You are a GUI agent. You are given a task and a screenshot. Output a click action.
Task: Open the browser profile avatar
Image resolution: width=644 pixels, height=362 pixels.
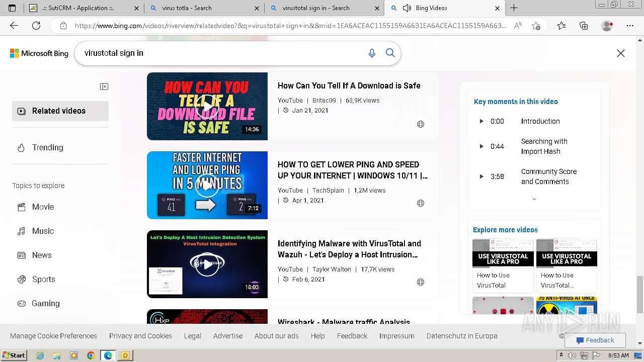coord(607,26)
